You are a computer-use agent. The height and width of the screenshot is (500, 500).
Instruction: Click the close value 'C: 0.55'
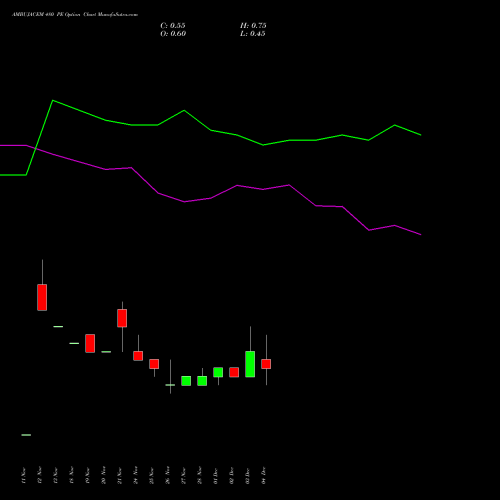[173, 26]
